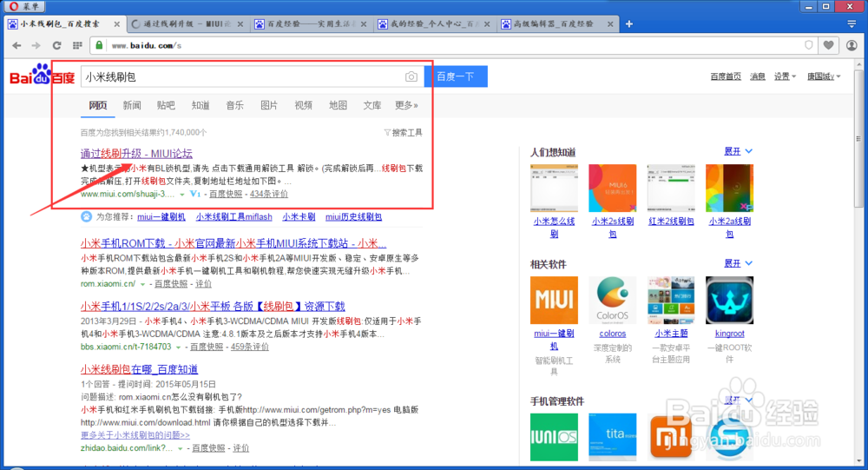Screen dimensions: 868x470
Task: Switch to 百度经验——实用生活 tab
Action: tap(311, 23)
